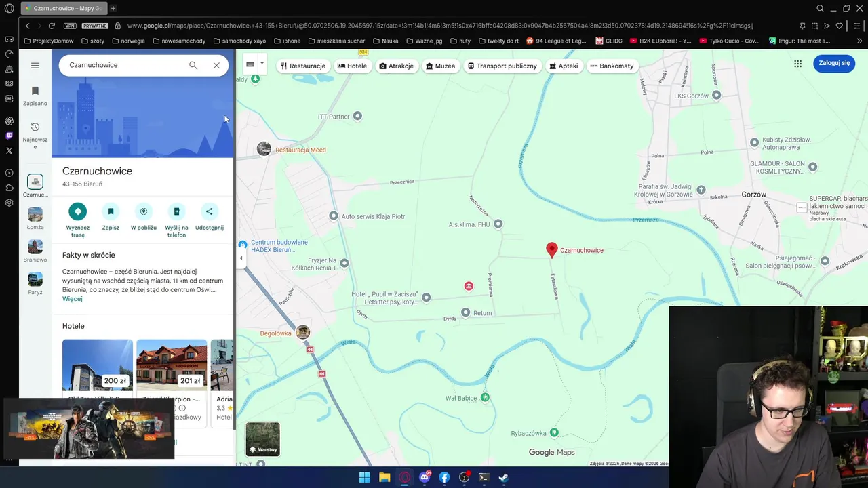Click the red Czarnuchowice map pin
Viewport: 868px width, 488px height.
coord(552,250)
